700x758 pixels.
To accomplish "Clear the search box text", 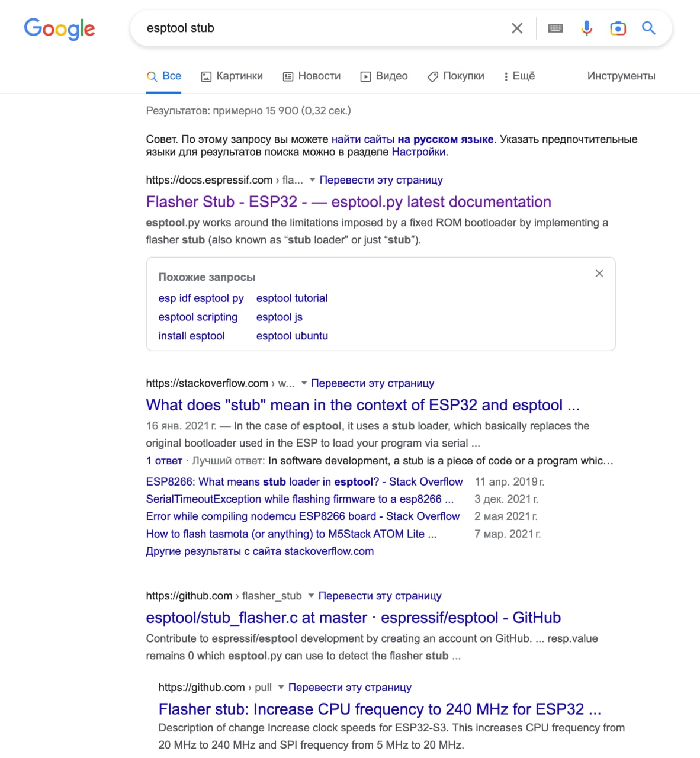I will [517, 28].
